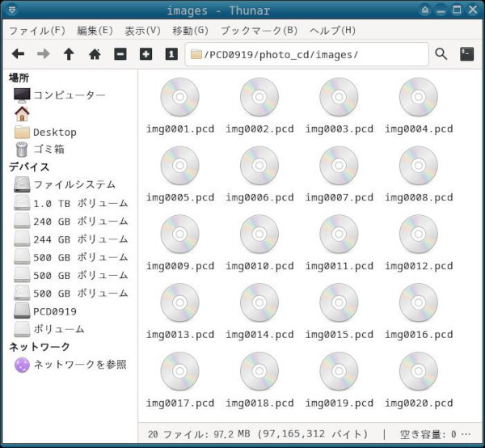Select コンピューター in the sidebar
This screenshot has height=448, width=485.
pyautogui.click(x=69, y=95)
